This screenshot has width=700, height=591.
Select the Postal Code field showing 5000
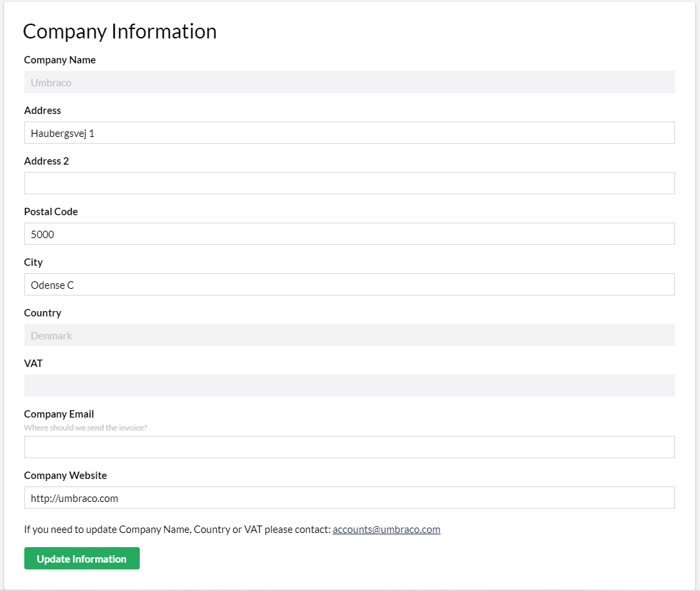[x=349, y=234]
